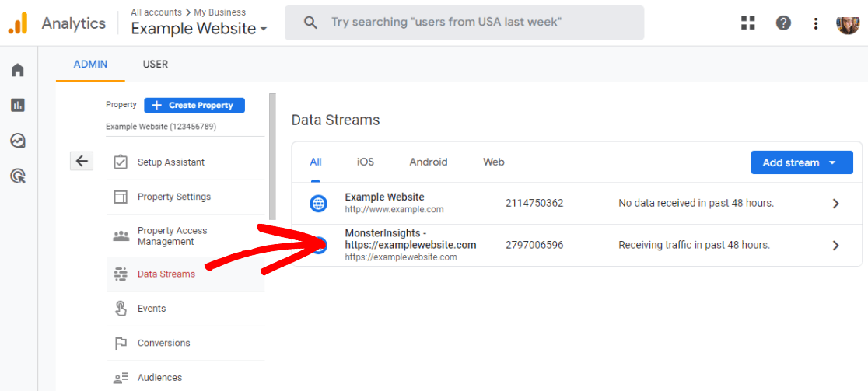
Task: Click the property column scrollbar
Action: (271, 157)
